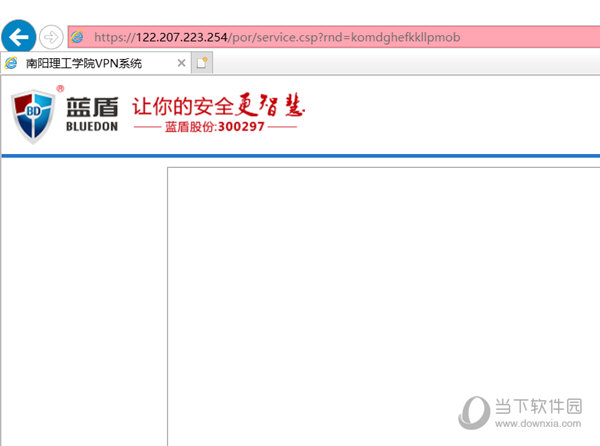
Task: Click the favicon on the VPN system tab
Action: pos(12,63)
